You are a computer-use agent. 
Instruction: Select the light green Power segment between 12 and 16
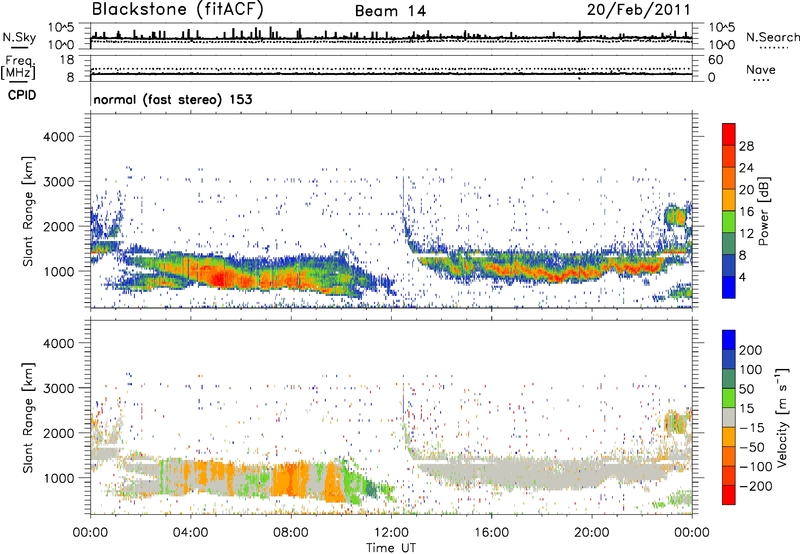[x=729, y=222]
